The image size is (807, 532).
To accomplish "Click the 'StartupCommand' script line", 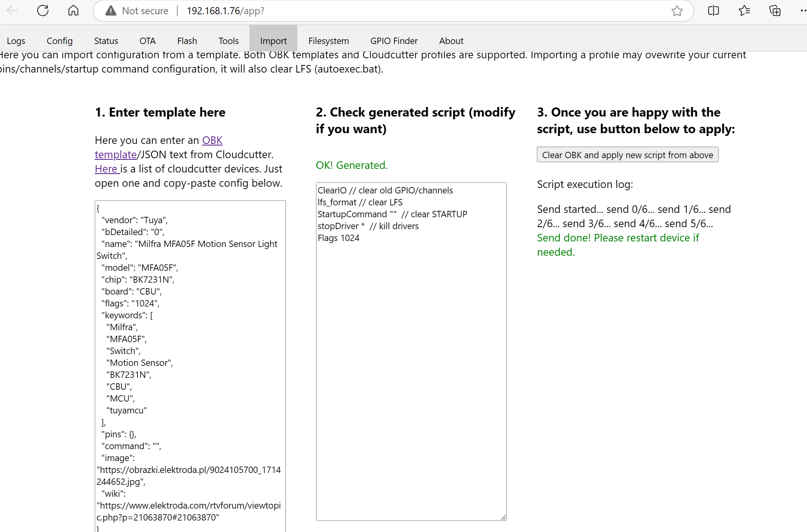I will click(392, 214).
